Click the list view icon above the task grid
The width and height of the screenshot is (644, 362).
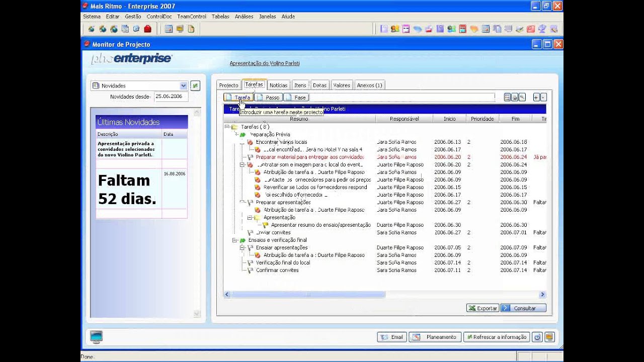pos(508,97)
